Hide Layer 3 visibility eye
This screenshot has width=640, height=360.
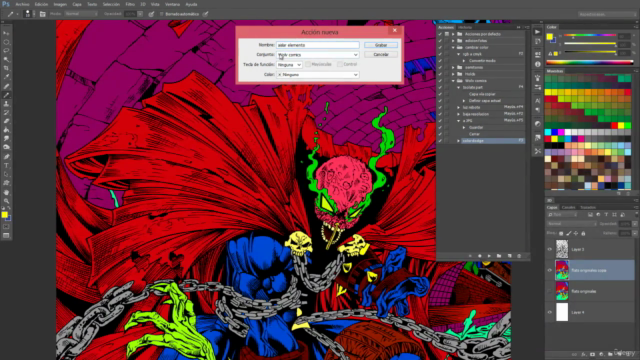click(549, 249)
